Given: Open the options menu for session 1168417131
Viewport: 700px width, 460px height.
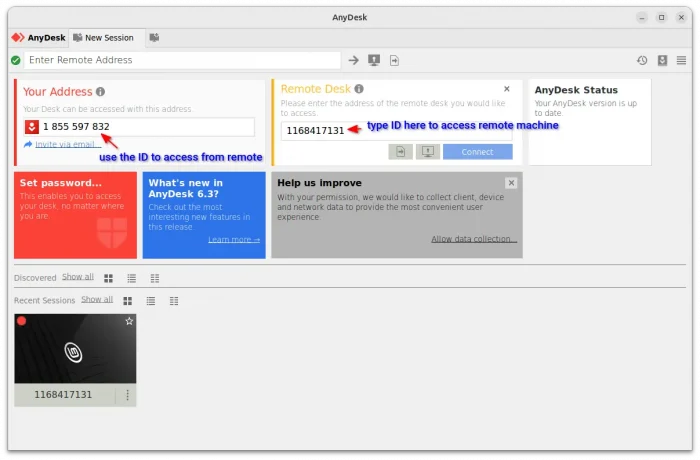Looking at the screenshot, I should (x=128, y=395).
